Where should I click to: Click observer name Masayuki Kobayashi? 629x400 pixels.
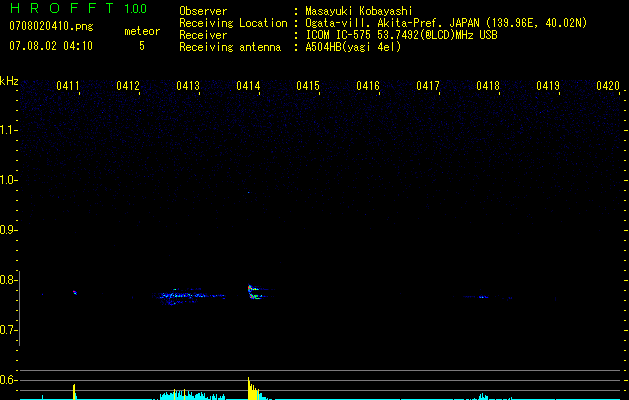[x=359, y=11]
